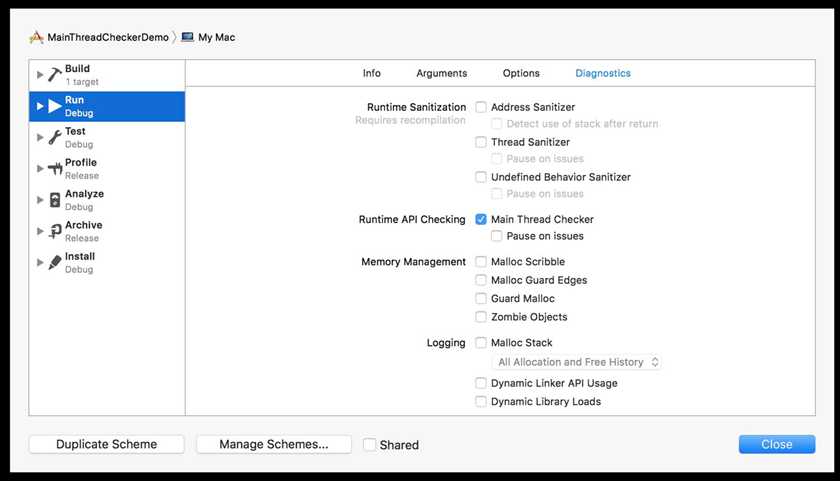Expand the Profile disclosure triangle
840x481 pixels.
click(x=40, y=169)
